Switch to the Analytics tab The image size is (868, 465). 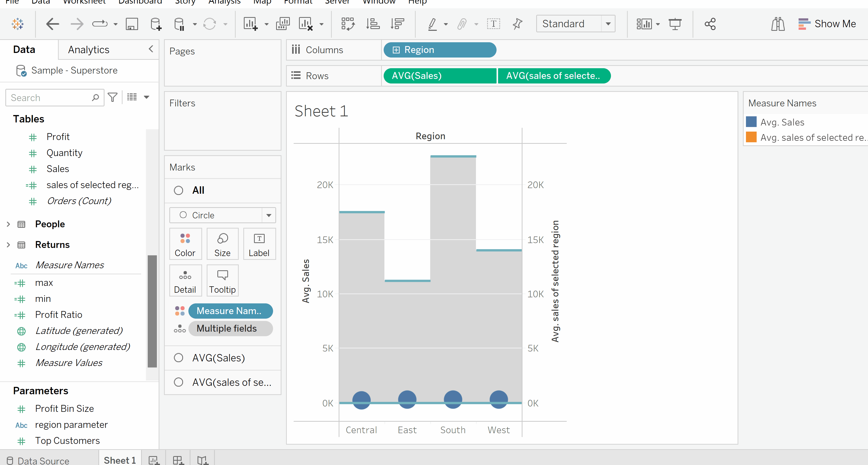pyautogui.click(x=89, y=50)
